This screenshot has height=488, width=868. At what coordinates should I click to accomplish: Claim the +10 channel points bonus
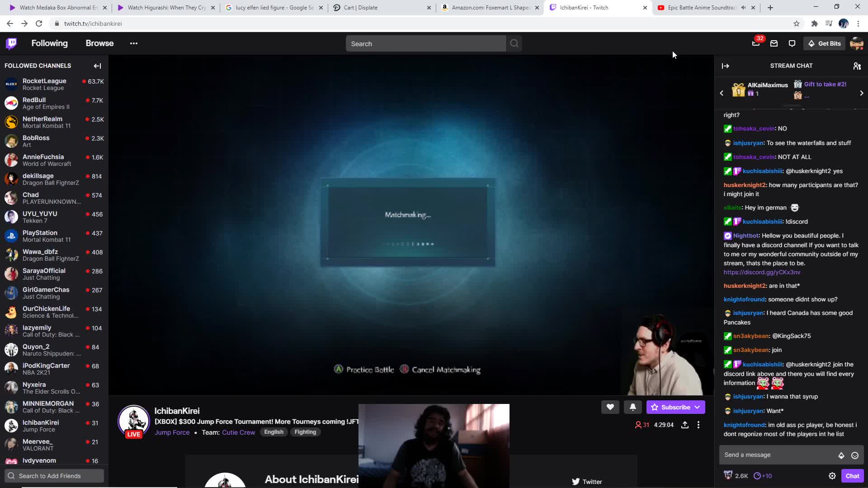(x=763, y=476)
